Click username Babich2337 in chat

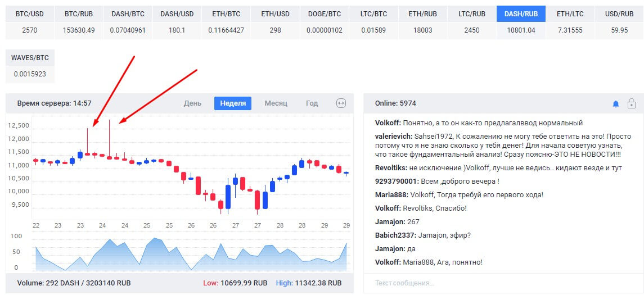coord(395,235)
